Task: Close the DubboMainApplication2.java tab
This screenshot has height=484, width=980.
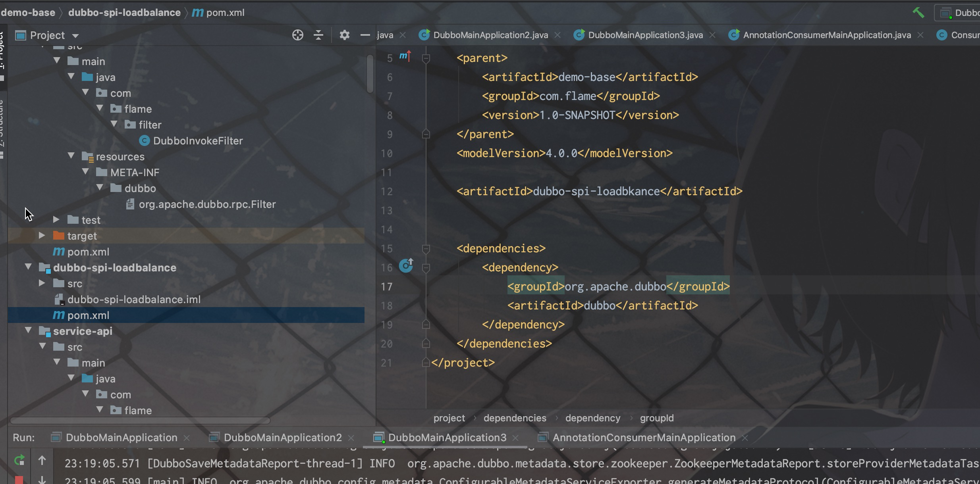Action: (x=558, y=35)
